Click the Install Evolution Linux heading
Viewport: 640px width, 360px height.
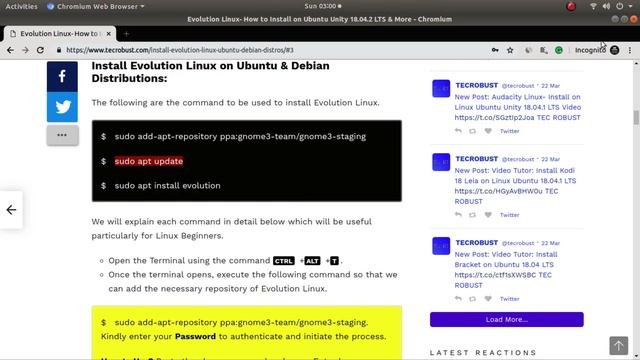(210, 72)
